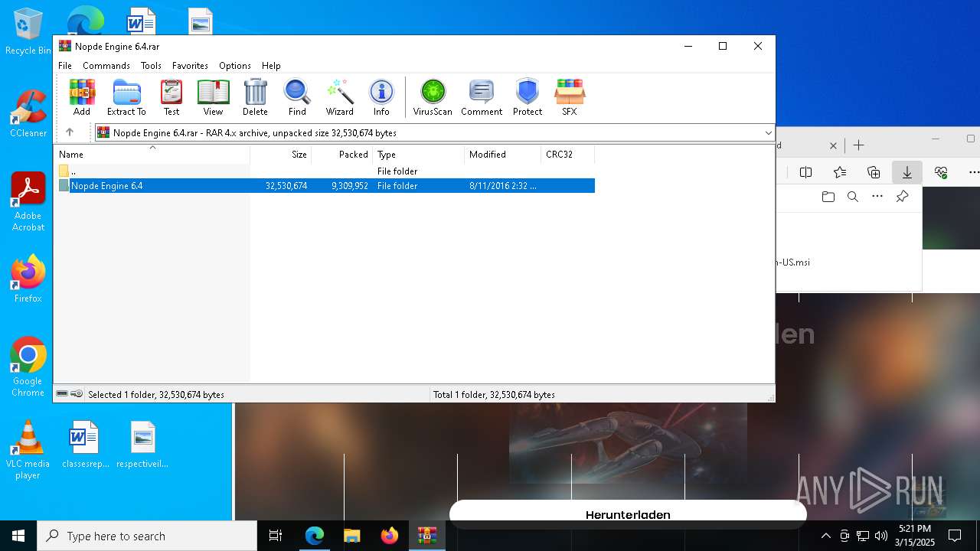The image size is (980, 551).
Task: Show archive Info
Action: coord(381,97)
